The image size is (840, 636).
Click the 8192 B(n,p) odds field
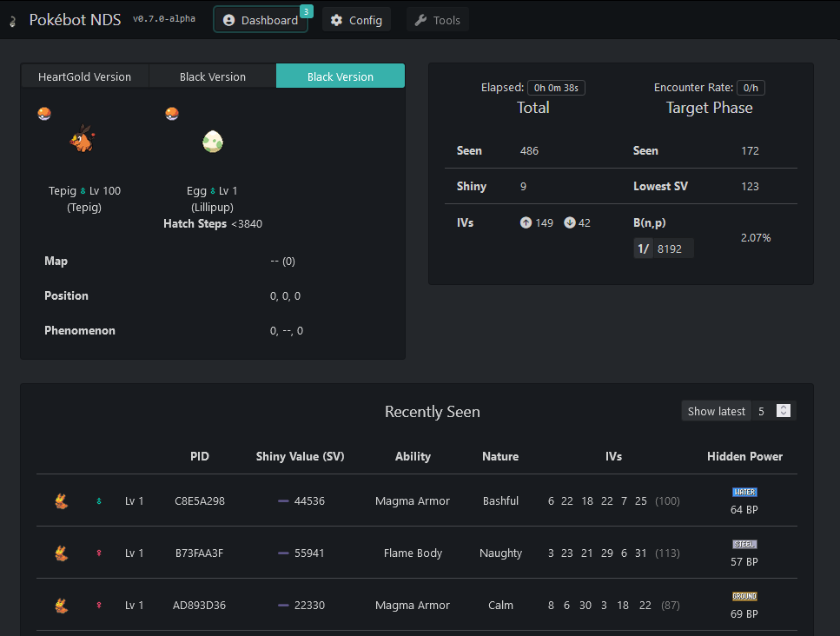673,248
